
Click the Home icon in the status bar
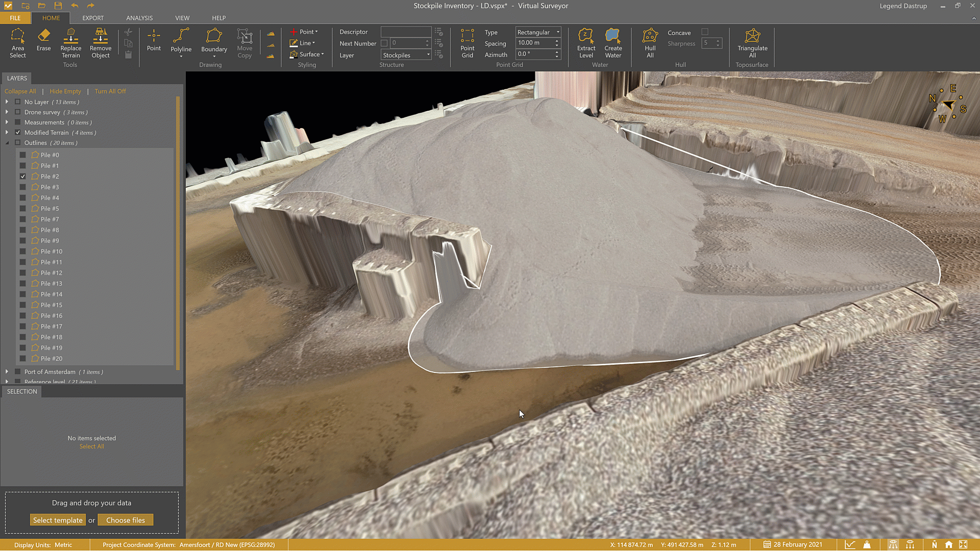click(x=948, y=544)
